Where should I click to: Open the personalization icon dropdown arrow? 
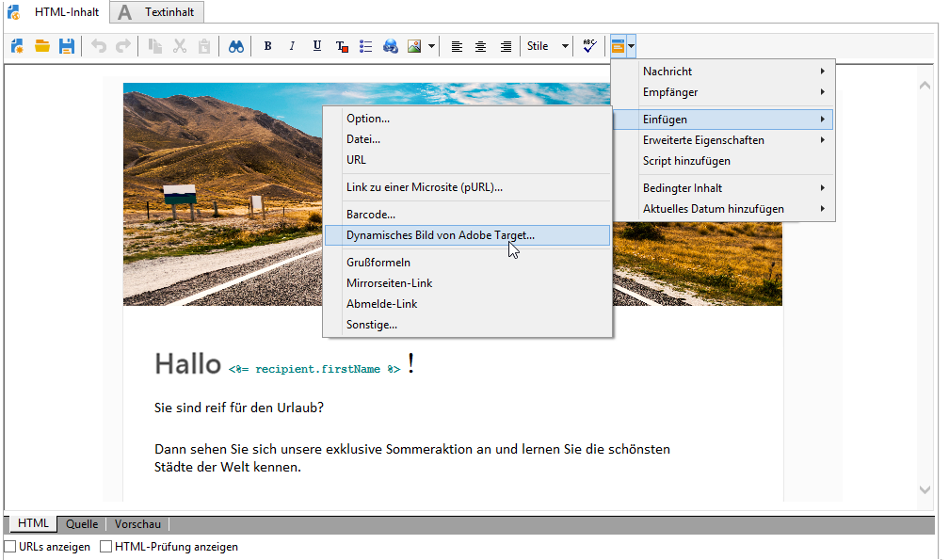pos(631,46)
